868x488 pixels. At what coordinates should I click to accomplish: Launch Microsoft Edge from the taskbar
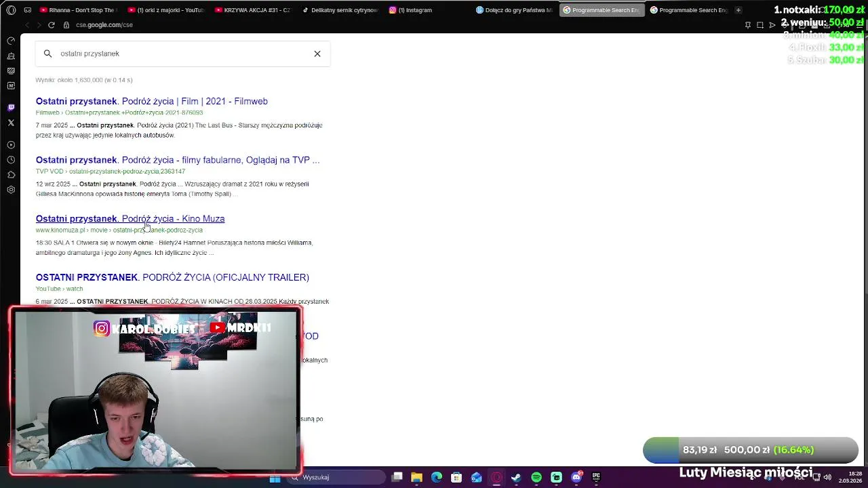coord(437,478)
